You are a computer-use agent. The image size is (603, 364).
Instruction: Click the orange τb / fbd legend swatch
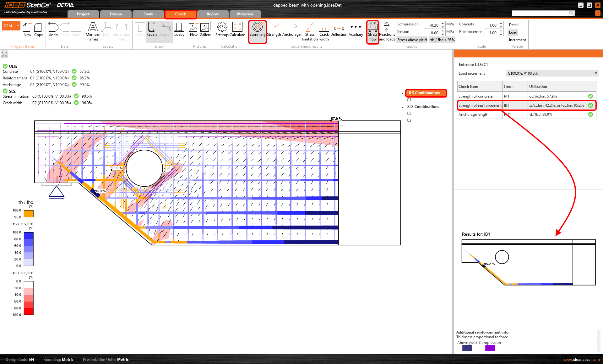(x=29, y=214)
